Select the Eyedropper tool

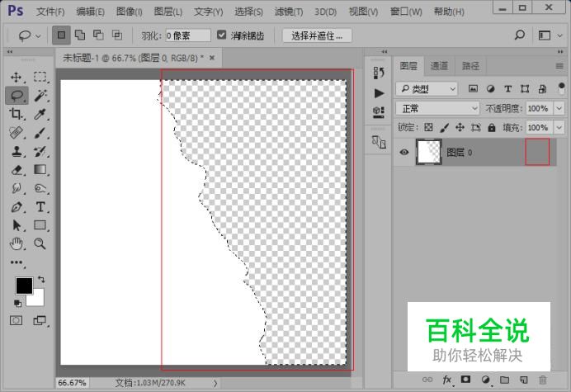[x=40, y=114]
